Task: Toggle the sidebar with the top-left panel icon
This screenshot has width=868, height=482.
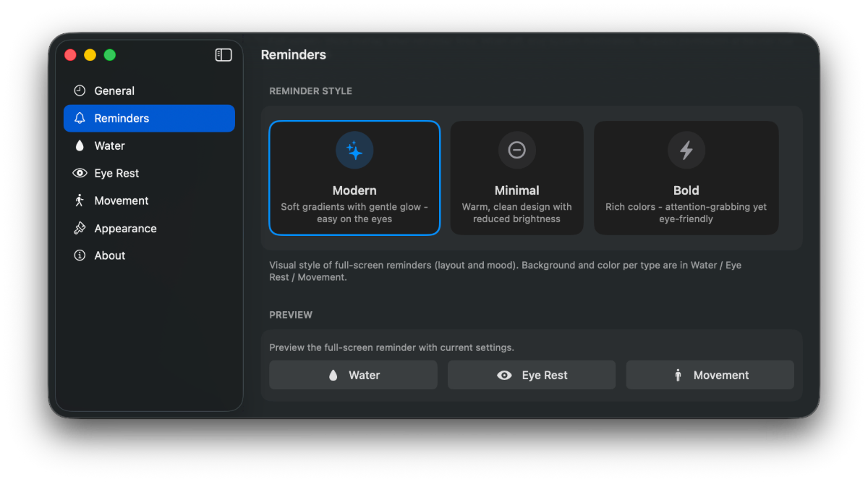Action: coord(224,54)
